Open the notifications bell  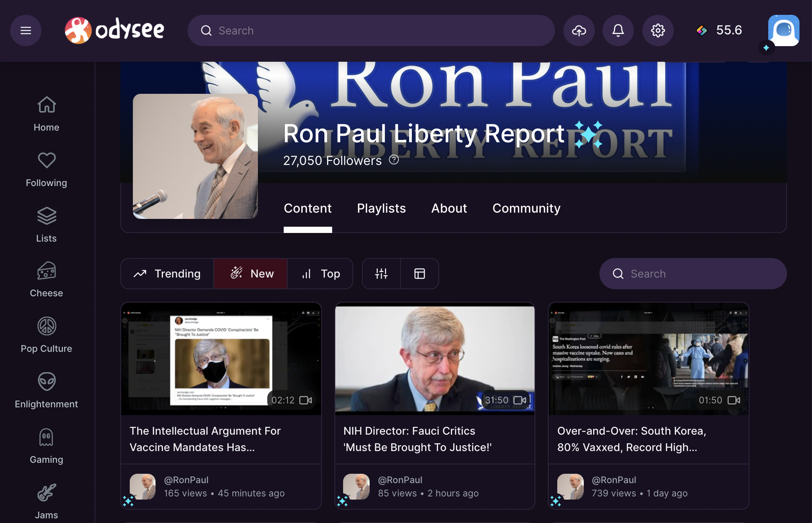(x=618, y=30)
